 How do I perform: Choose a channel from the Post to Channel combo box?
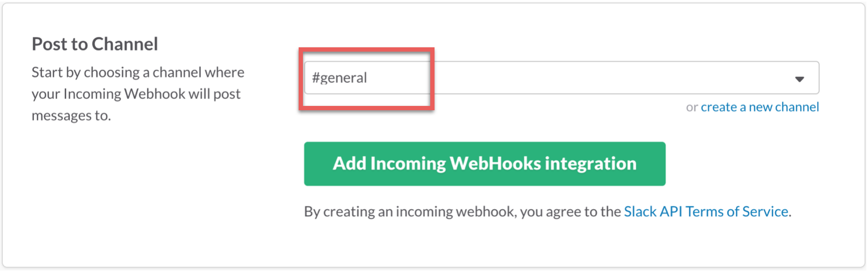coord(561,78)
